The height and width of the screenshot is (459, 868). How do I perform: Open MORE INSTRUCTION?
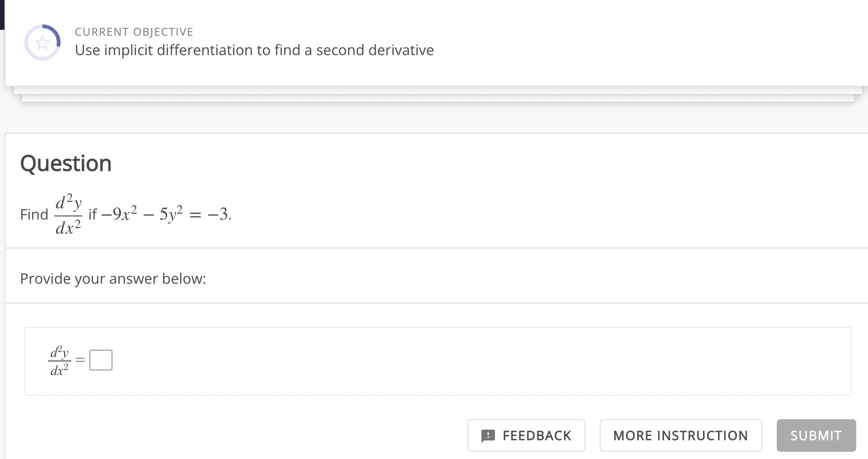pos(680,436)
